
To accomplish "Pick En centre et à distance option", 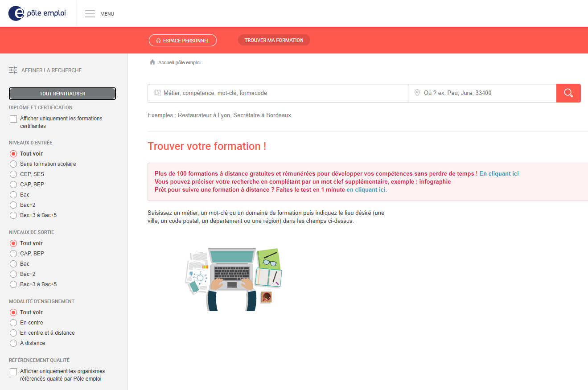I will pos(13,333).
